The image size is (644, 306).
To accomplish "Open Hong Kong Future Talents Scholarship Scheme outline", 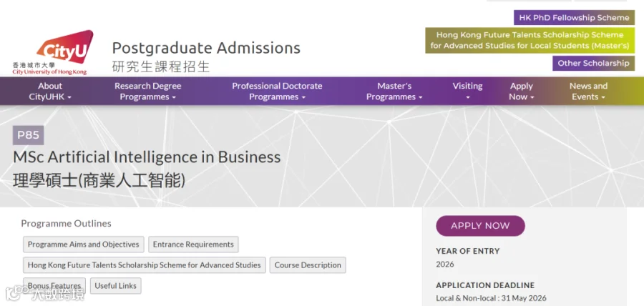I will (x=144, y=265).
